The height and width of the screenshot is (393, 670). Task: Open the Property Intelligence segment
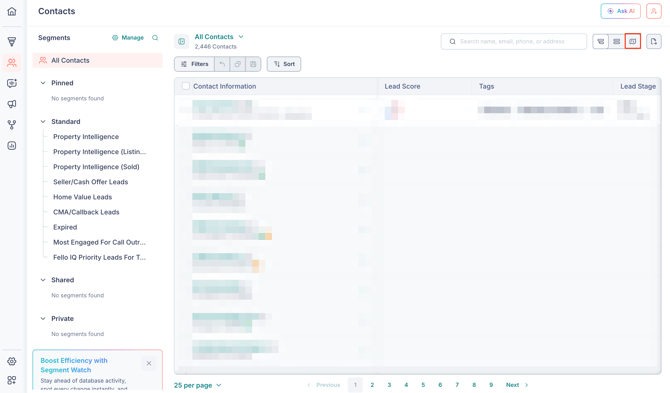(86, 137)
